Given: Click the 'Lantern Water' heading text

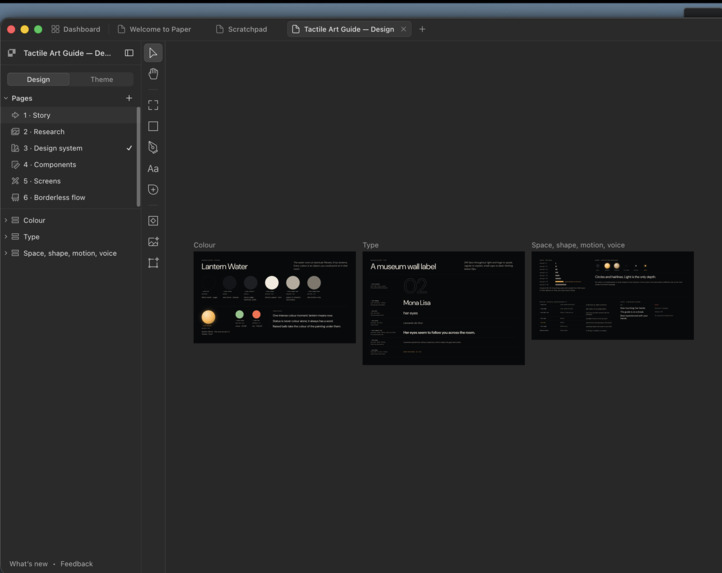Looking at the screenshot, I should pos(224,266).
